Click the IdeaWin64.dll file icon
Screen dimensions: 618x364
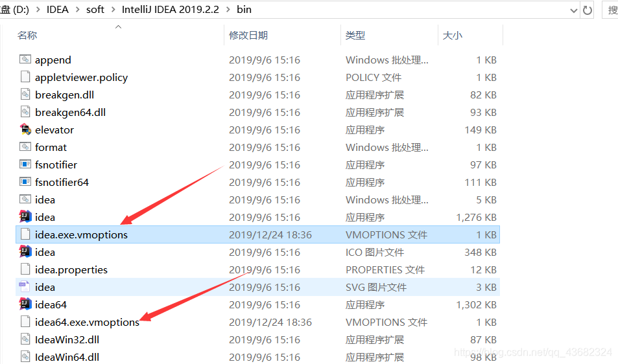coord(25,357)
